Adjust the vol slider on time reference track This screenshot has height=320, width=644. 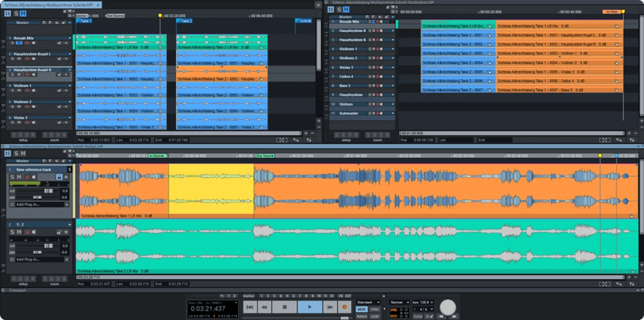(46, 191)
